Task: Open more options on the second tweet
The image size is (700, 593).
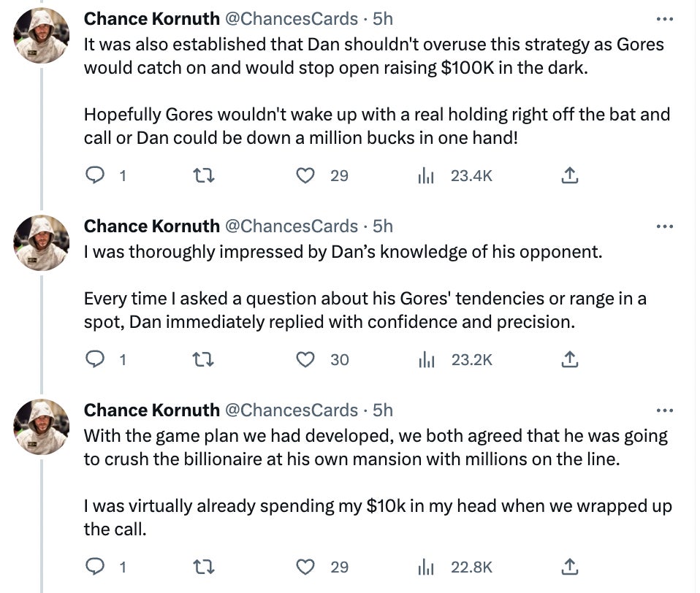Action: [x=664, y=226]
